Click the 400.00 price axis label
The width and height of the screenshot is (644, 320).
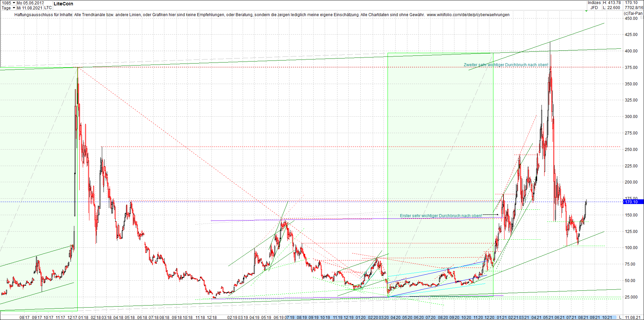[x=631, y=51]
